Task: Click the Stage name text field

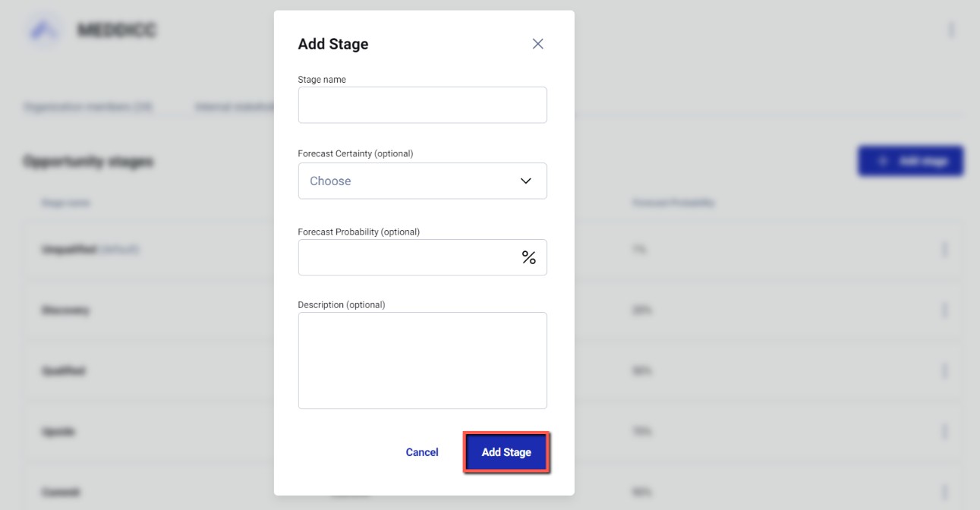Action: tap(422, 105)
